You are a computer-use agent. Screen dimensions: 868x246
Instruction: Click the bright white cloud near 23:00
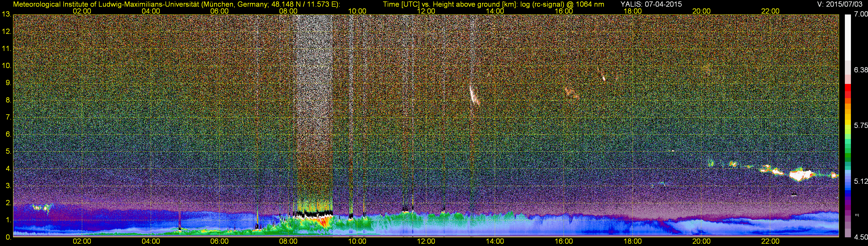(801, 175)
